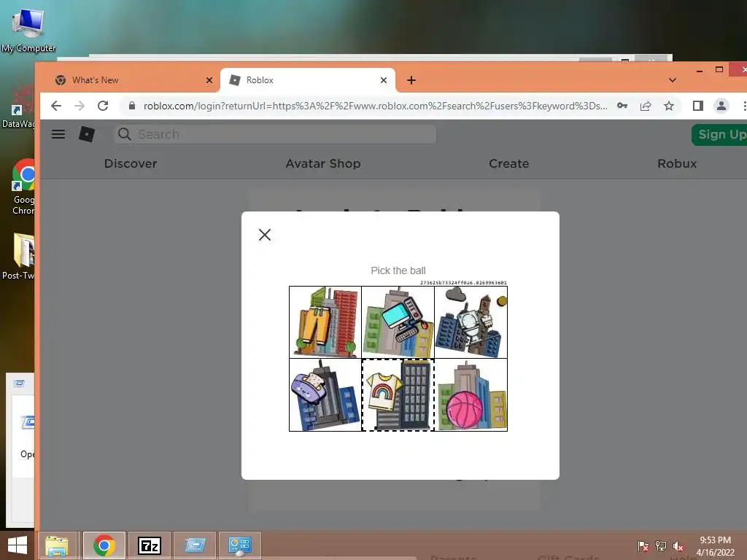
Task: Click the address bar URL
Action: click(x=376, y=106)
